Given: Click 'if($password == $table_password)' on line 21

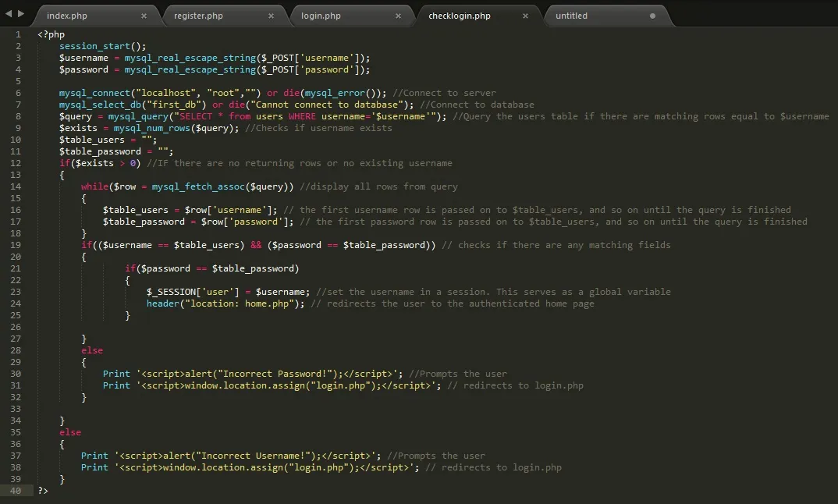Looking at the screenshot, I should point(212,268).
